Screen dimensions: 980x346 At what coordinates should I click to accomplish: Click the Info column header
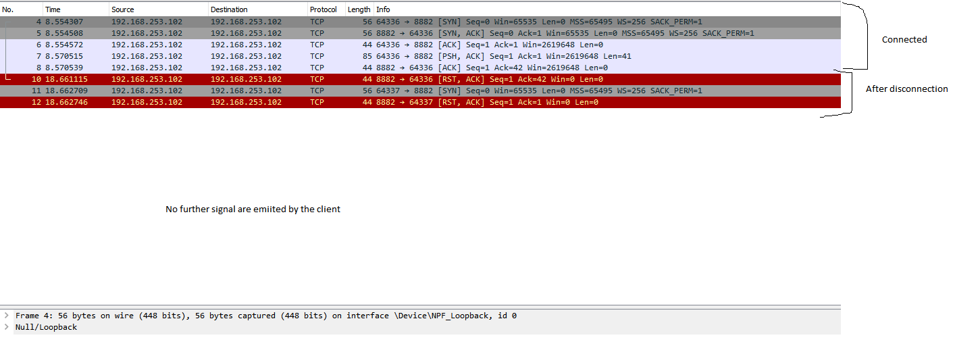coord(607,9)
